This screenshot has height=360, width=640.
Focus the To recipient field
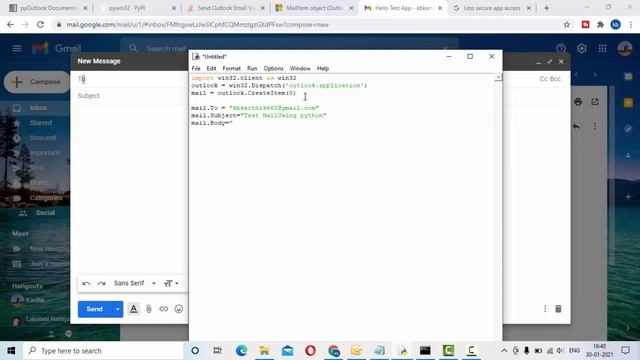[133, 79]
